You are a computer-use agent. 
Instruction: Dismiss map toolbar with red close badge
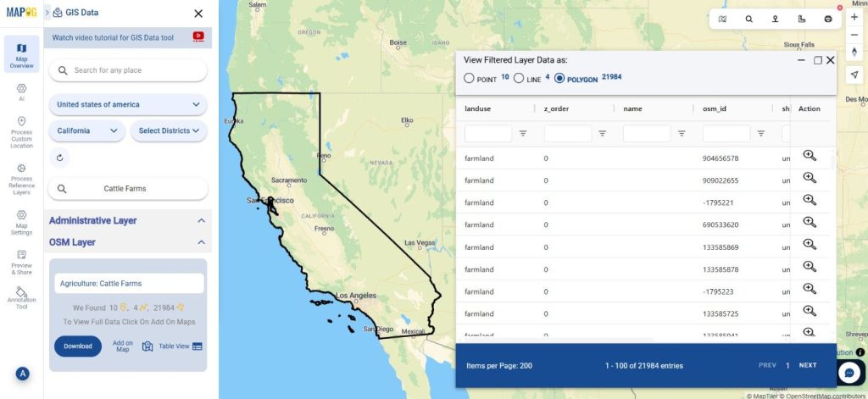tap(840, 8)
